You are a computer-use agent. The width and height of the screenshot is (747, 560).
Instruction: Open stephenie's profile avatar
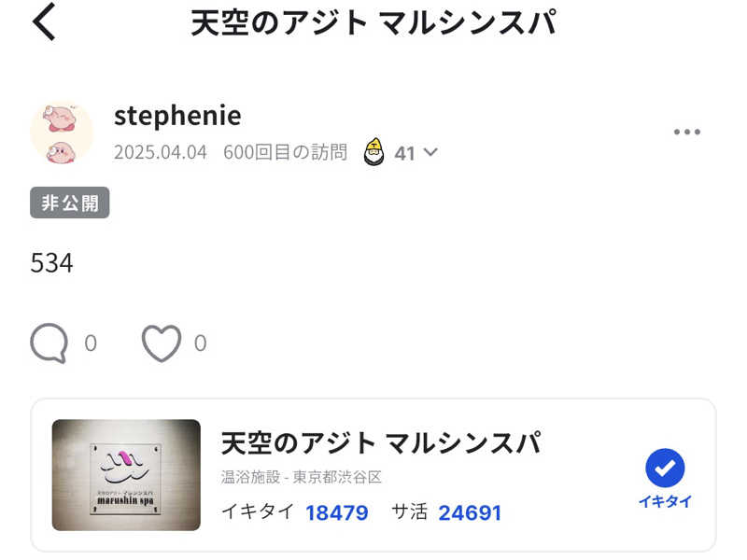coord(62,133)
